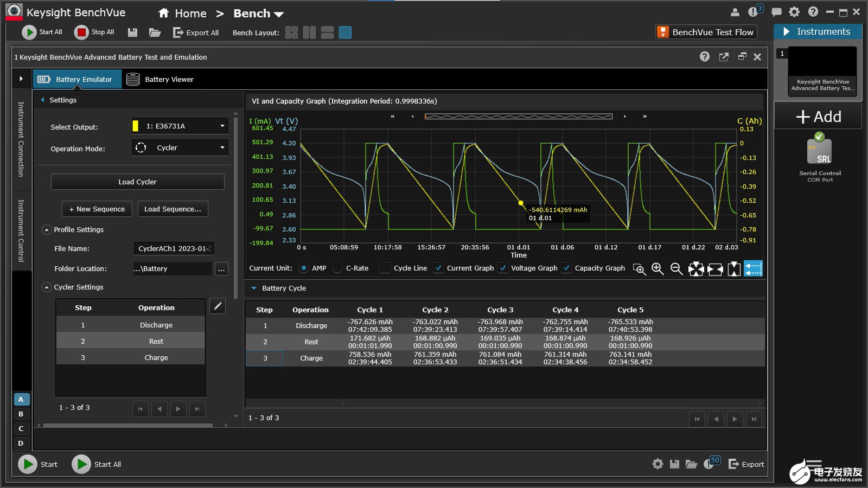Click the yellow output color swatch
868x488 pixels.
[135, 126]
